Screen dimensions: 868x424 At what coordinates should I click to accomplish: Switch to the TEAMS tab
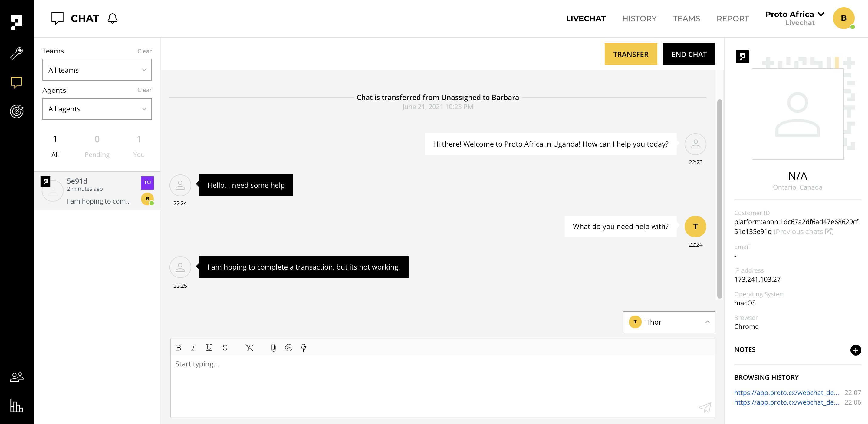click(686, 18)
